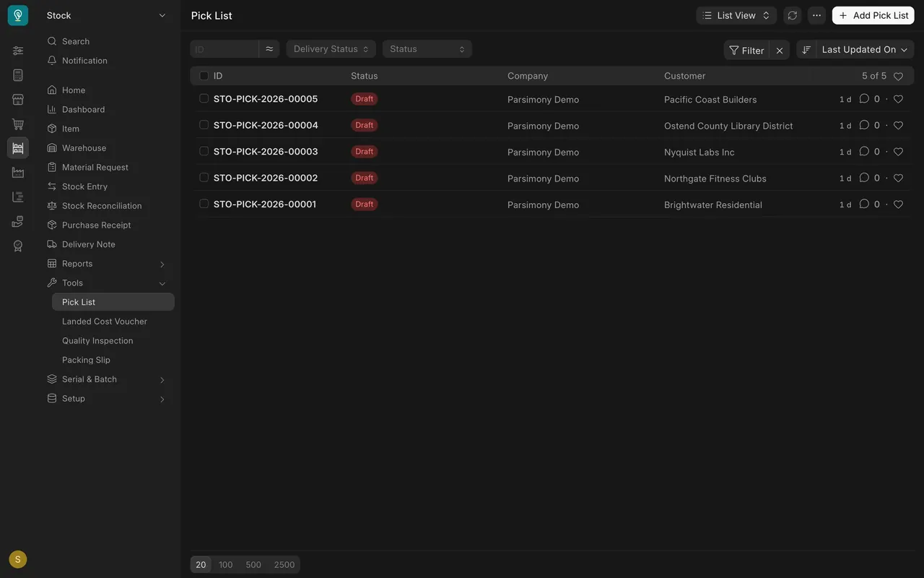Open the three-dots more options menu
Image resolution: width=924 pixels, height=578 pixels.
tap(816, 15)
